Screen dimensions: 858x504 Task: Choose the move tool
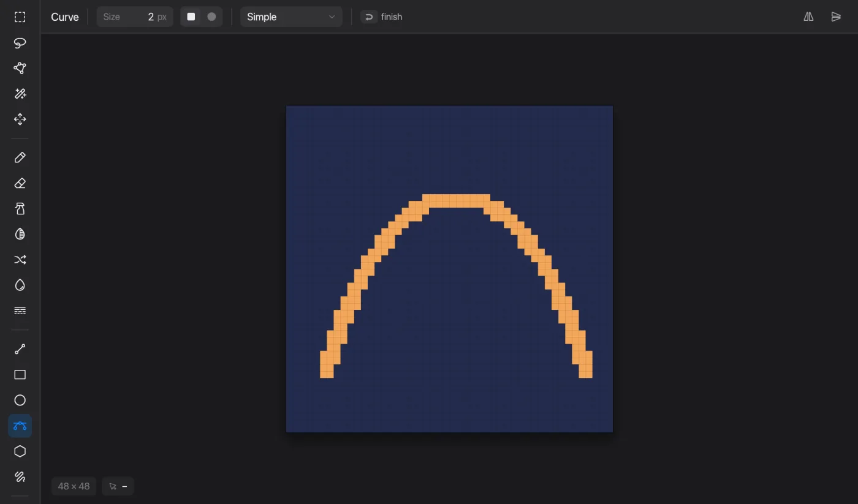[20, 119]
